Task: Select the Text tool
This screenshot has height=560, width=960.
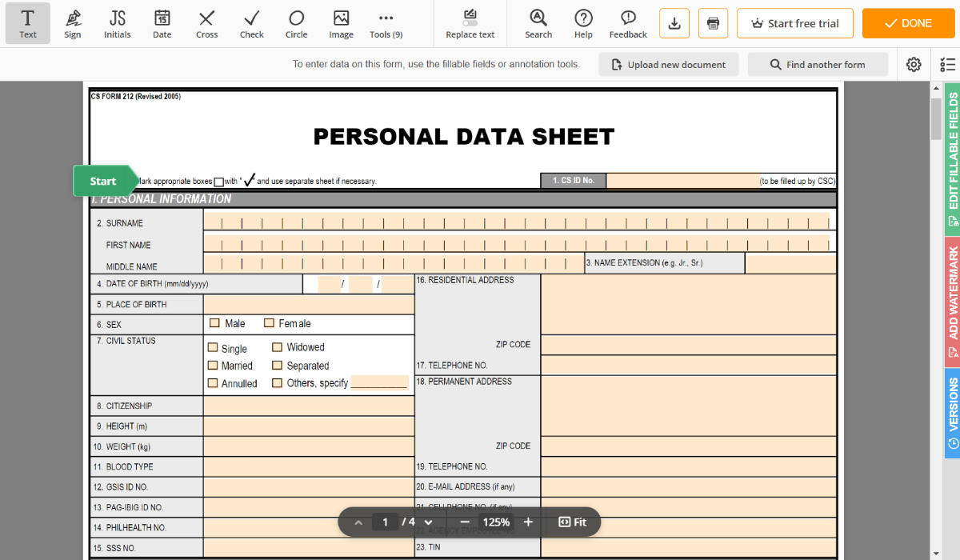Action: (x=27, y=23)
